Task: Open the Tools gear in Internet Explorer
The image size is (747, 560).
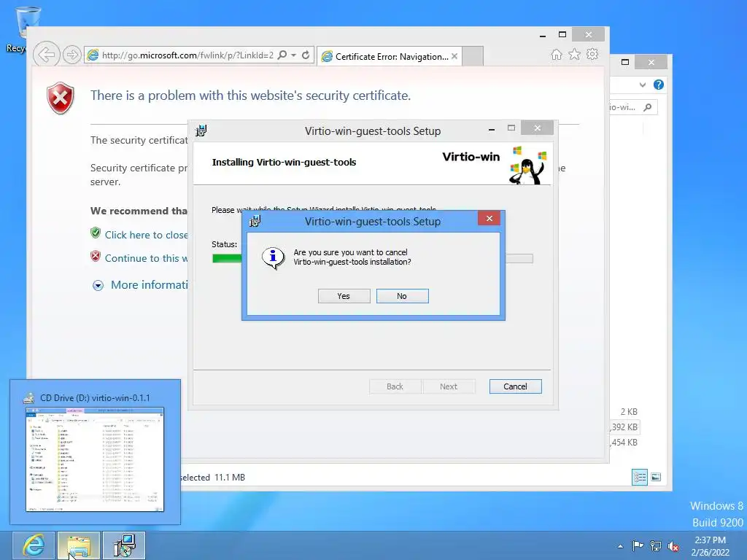Action: click(592, 54)
